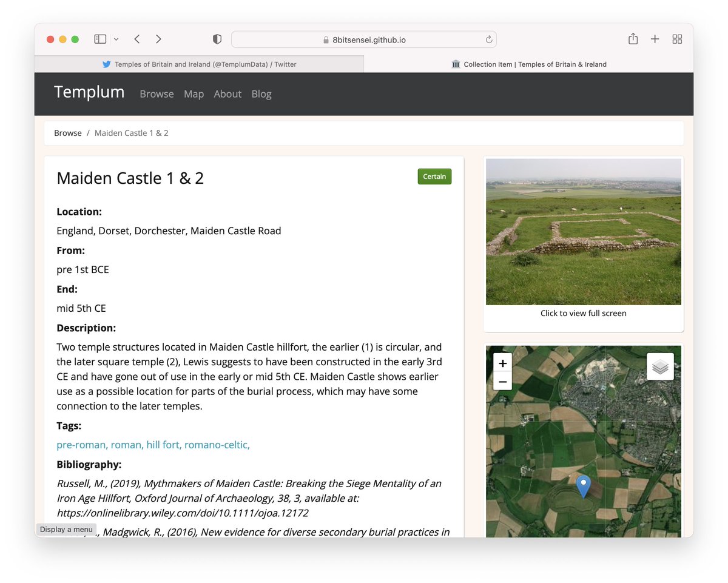Viewport: 728px width, 583px height.
Task: Go back to previous page
Action: pyautogui.click(x=137, y=39)
